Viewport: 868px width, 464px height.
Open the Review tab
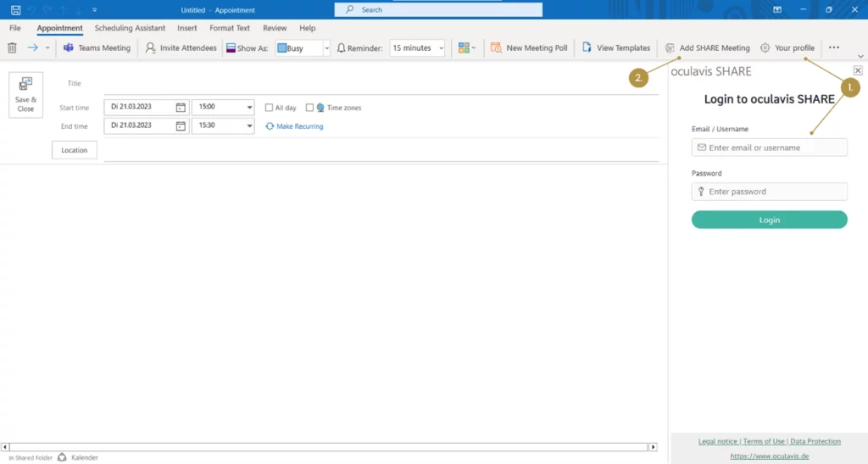point(275,28)
